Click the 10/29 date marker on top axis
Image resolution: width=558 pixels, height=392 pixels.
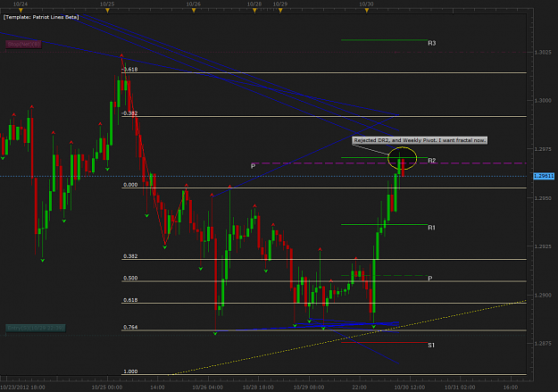point(280,4)
